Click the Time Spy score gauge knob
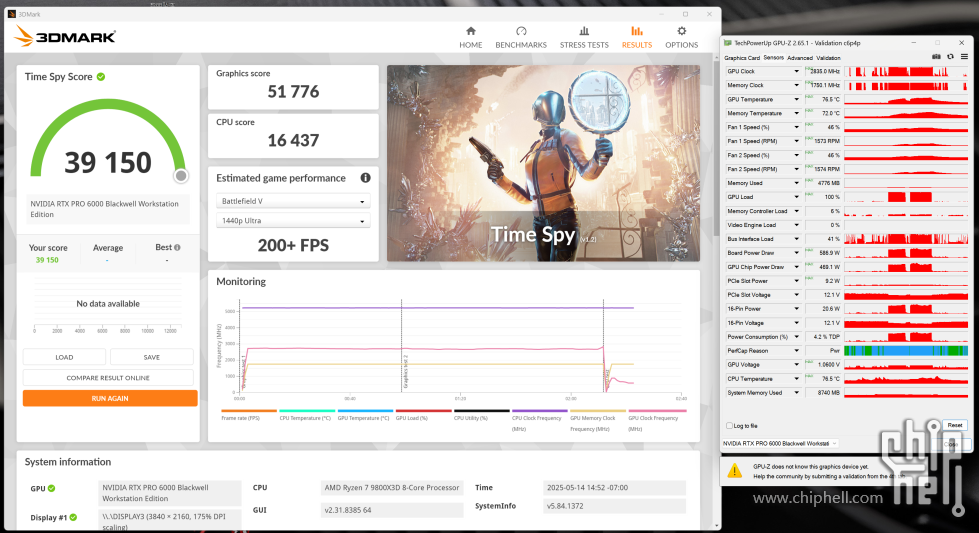 tap(181, 176)
